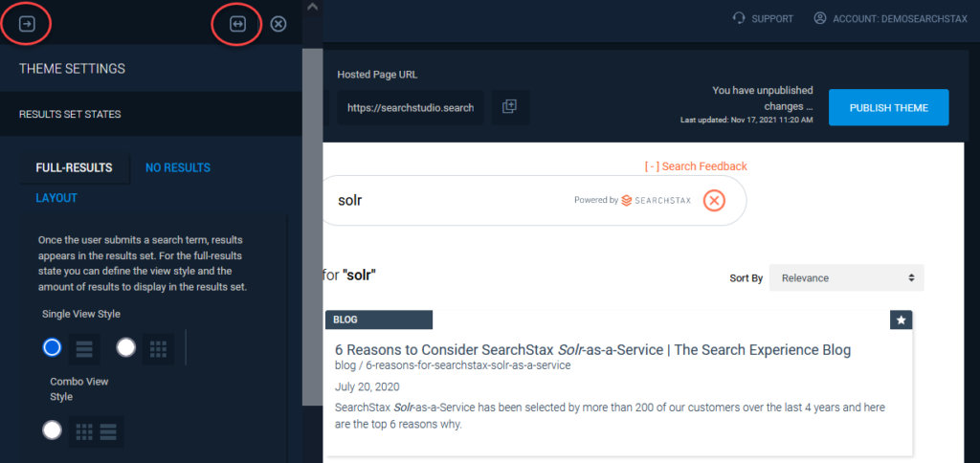Open the 6 Reasons to Consider SearchStax result
The height and width of the screenshot is (463, 980).
pyautogui.click(x=592, y=350)
